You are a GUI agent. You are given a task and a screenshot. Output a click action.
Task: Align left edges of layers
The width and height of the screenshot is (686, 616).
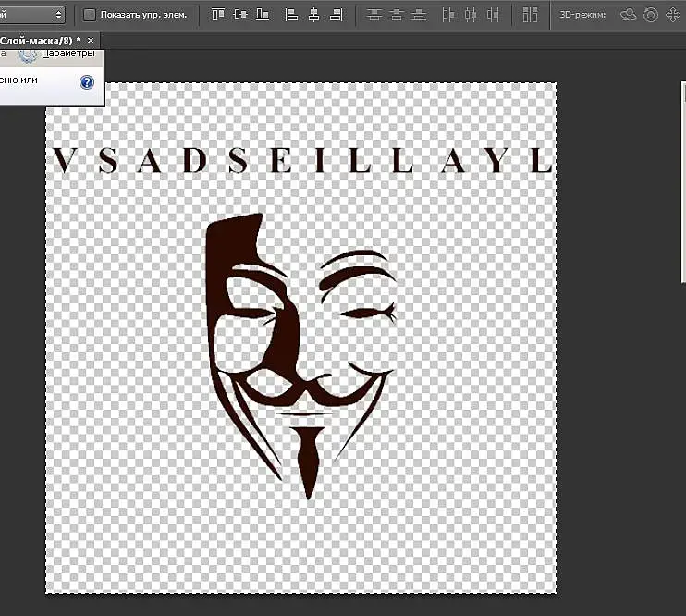point(291,15)
